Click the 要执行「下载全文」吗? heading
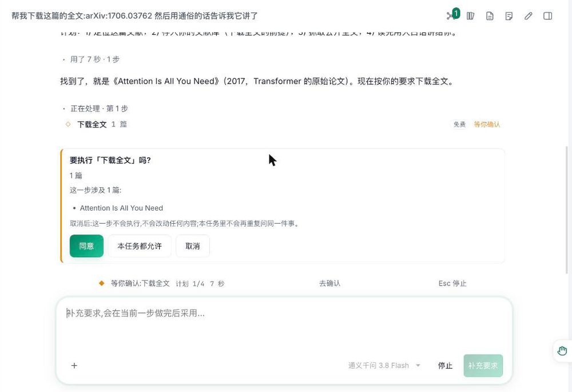The image size is (572, 392). (110, 160)
